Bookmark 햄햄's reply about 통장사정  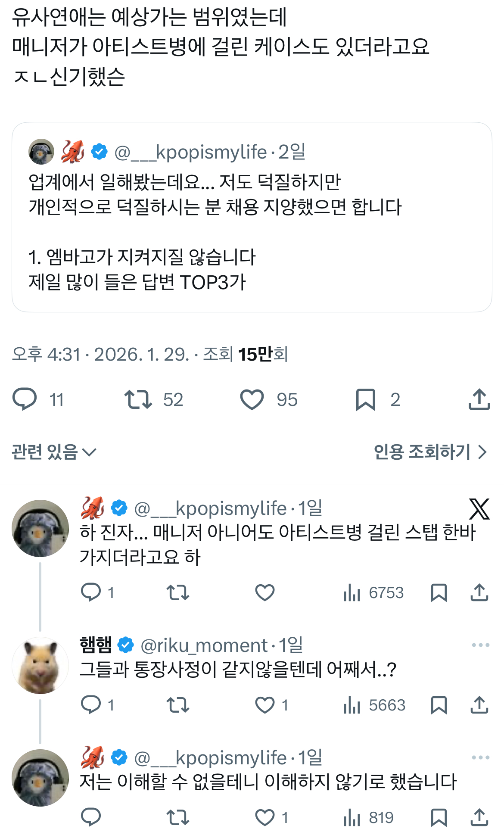click(439, 705)
